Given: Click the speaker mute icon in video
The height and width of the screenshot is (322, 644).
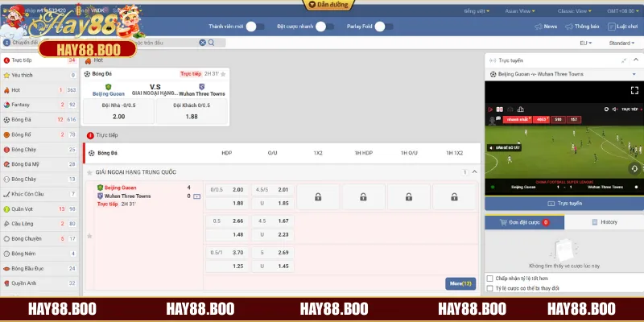Looking at the screenshot, I should [x=614, y=109].
